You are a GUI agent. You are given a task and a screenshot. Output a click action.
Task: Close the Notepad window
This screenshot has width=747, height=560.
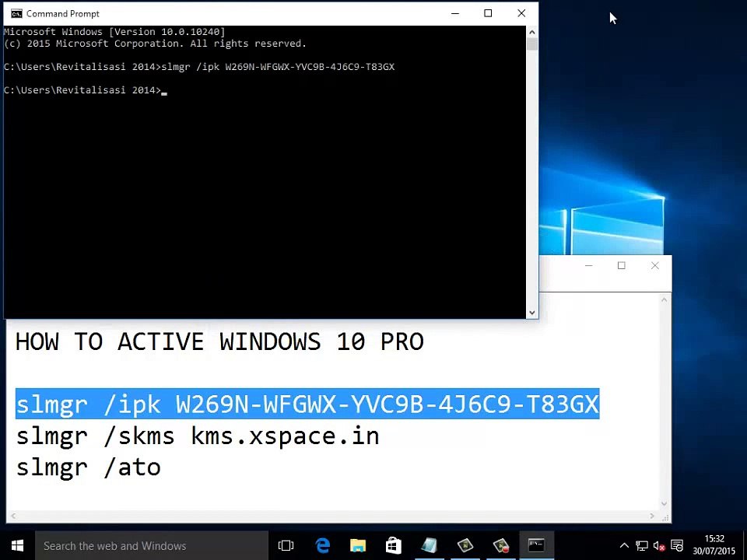pos(655,266)
